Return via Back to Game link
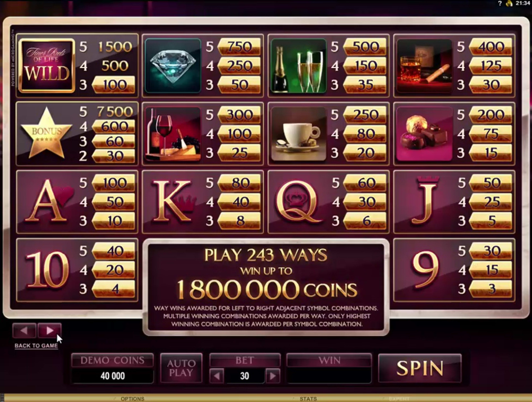Image resolution: width=532 pixels, height=402 pixels. coord(36,346)
